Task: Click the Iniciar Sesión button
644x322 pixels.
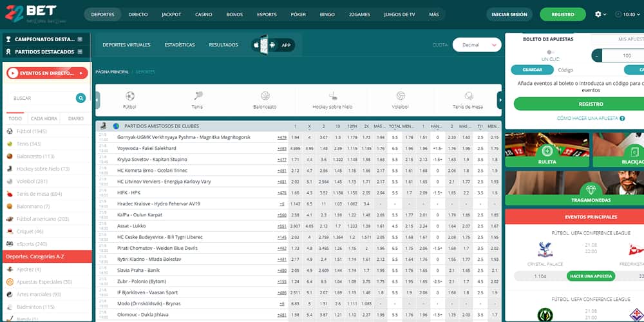Action: coord(509,14)
